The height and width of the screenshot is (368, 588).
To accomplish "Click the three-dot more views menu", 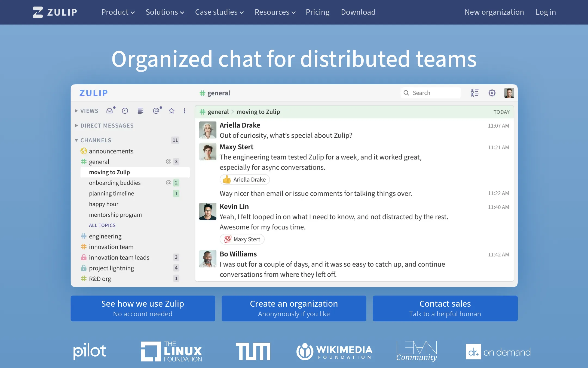I will coord(185,111).
